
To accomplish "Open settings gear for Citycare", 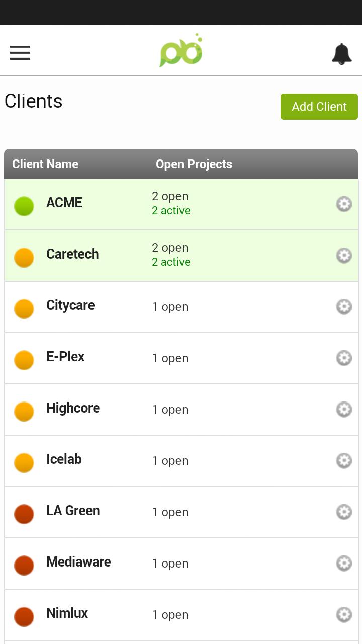I will coord(344,307).
